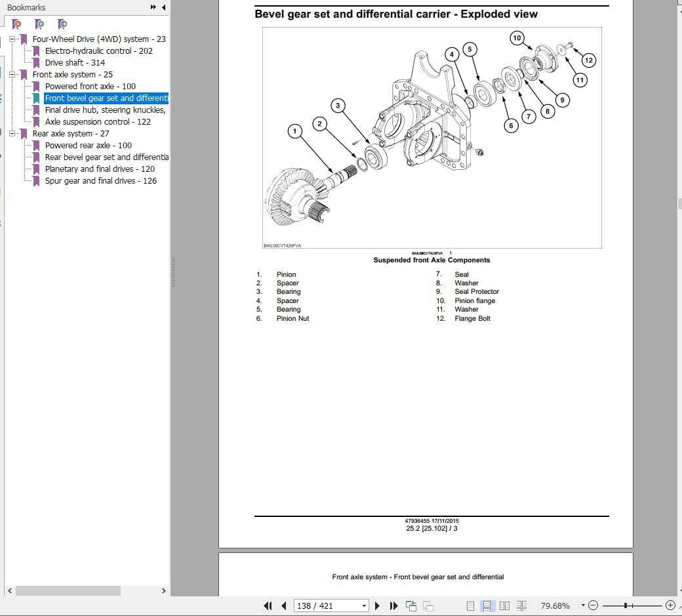Open Spur gear and final drives - 126 bookmark
Screen dimensions: 682x616
coord(101,180)
